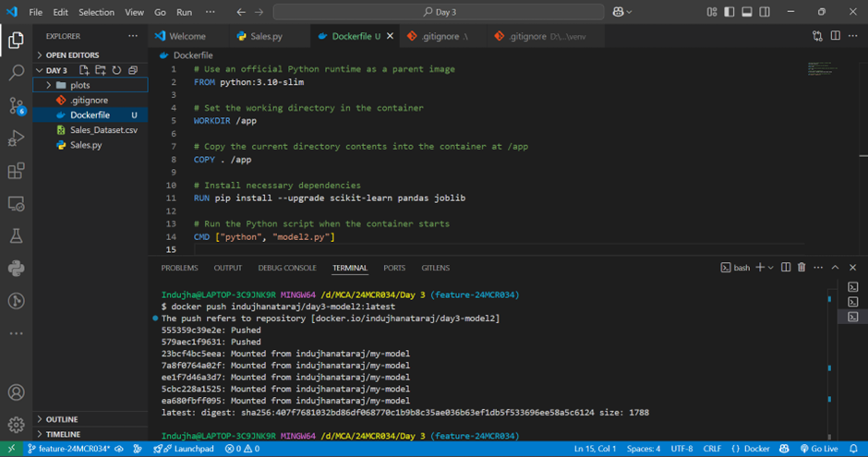The image size is (868, 457).
Task: Open the Explorer view in activity bar
Action: tap(16, 40)
